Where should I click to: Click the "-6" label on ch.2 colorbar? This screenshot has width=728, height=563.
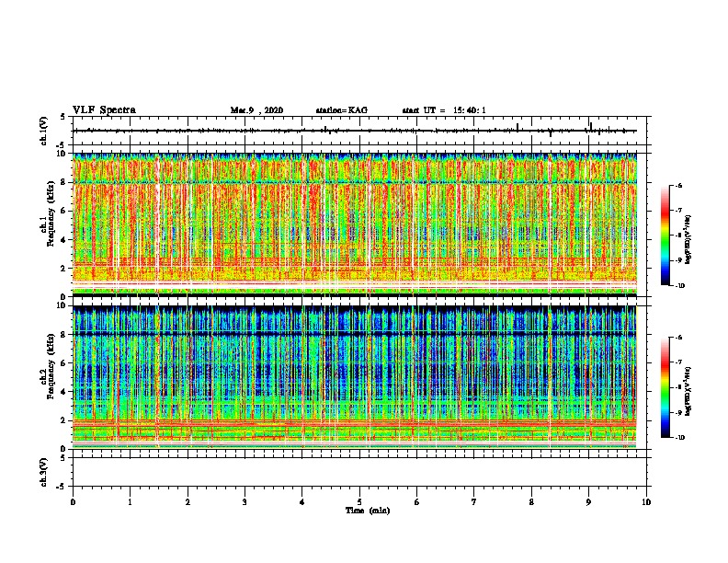677,338
